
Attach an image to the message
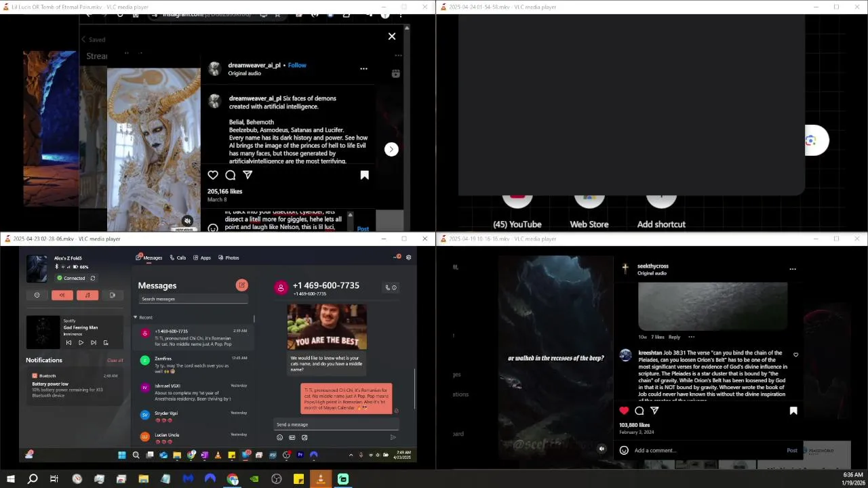pyautogui.click(x=304, y=437)
